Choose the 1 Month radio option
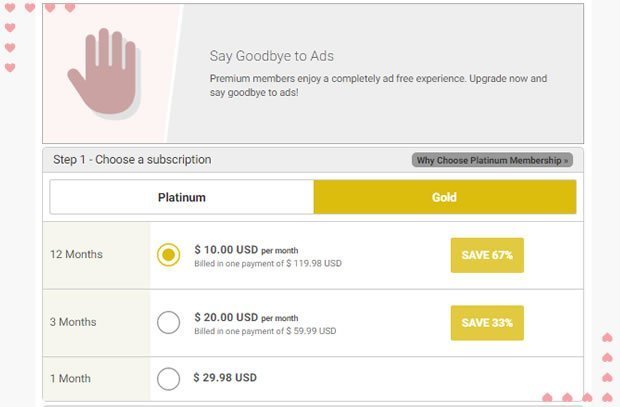Screen dimensions: 620x407 coord(168,379)
